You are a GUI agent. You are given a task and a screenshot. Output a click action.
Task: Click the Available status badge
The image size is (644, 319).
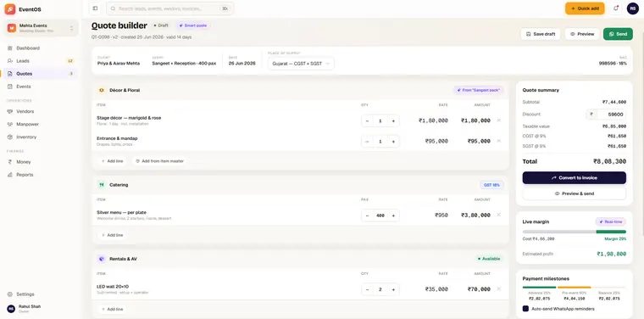click(x=489, y=259)
